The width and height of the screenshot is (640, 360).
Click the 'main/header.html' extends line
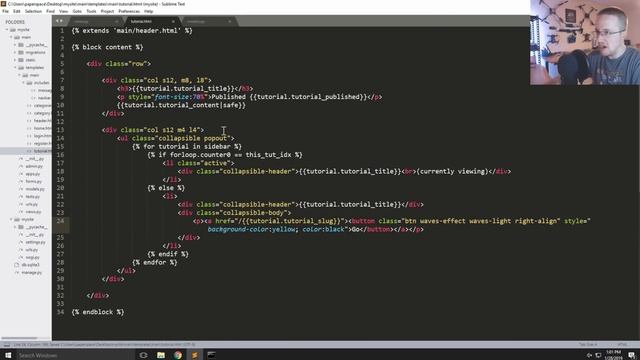tap(132, 31)
